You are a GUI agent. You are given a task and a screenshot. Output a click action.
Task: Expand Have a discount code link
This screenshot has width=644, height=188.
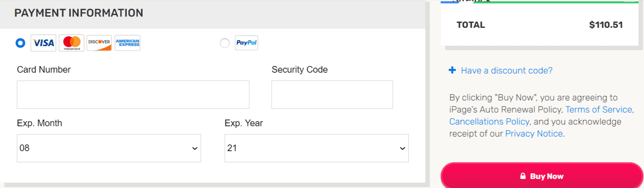click(x=507, y=71)
